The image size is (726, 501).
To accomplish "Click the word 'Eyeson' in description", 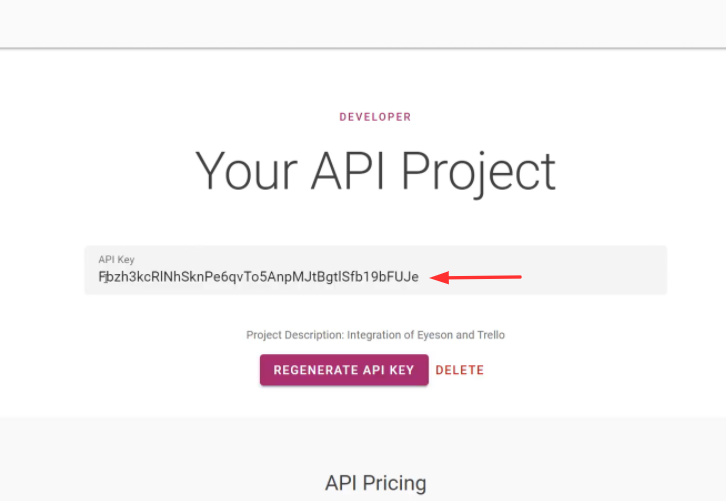I will [432, 335].
